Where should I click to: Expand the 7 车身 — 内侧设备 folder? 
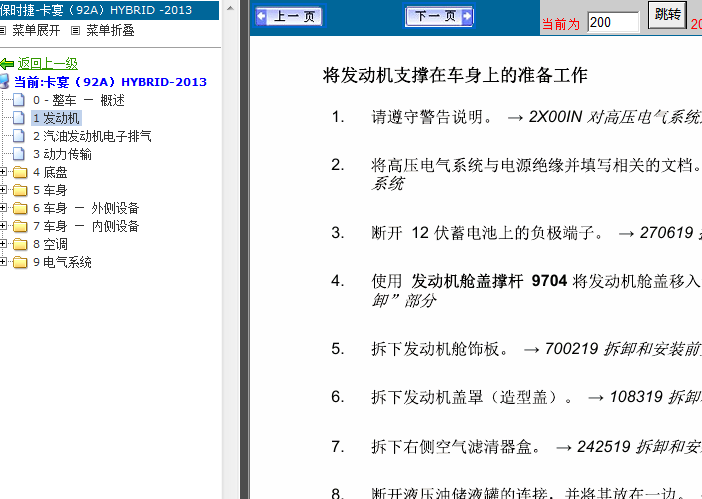pyautogui.click(x=3, y=226)
